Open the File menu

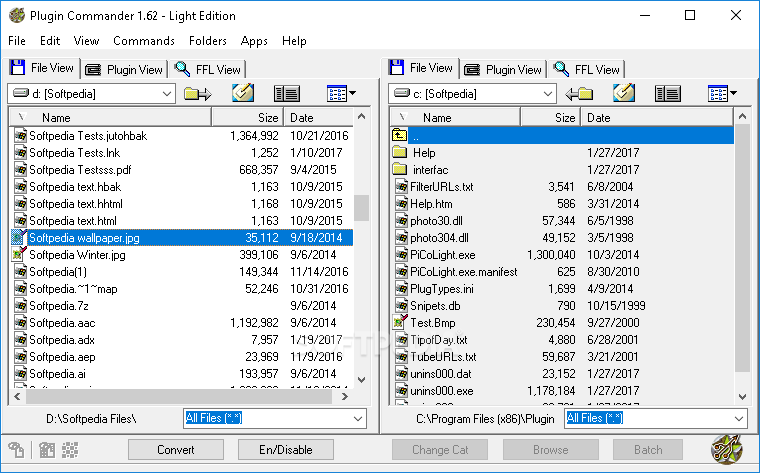17,41
